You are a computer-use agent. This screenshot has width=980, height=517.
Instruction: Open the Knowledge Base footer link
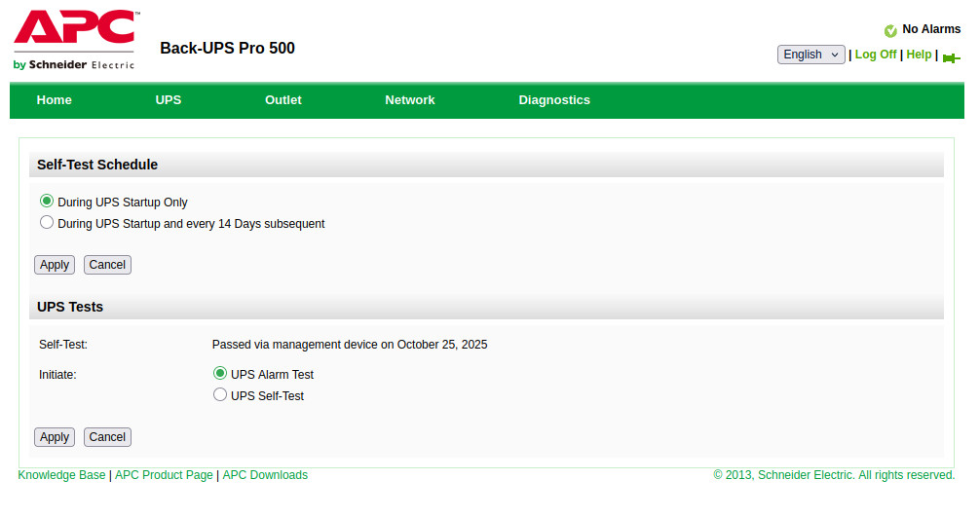61,475
